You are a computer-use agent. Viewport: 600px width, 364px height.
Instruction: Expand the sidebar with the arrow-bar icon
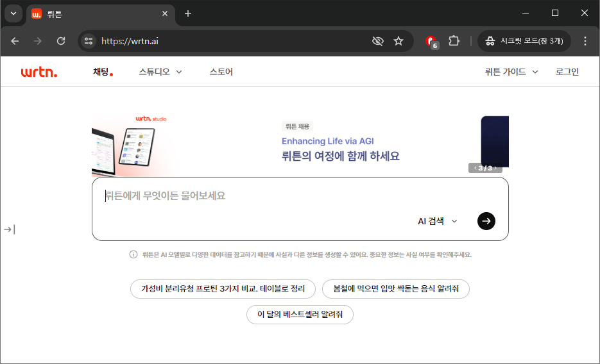[x=10, y=229]
